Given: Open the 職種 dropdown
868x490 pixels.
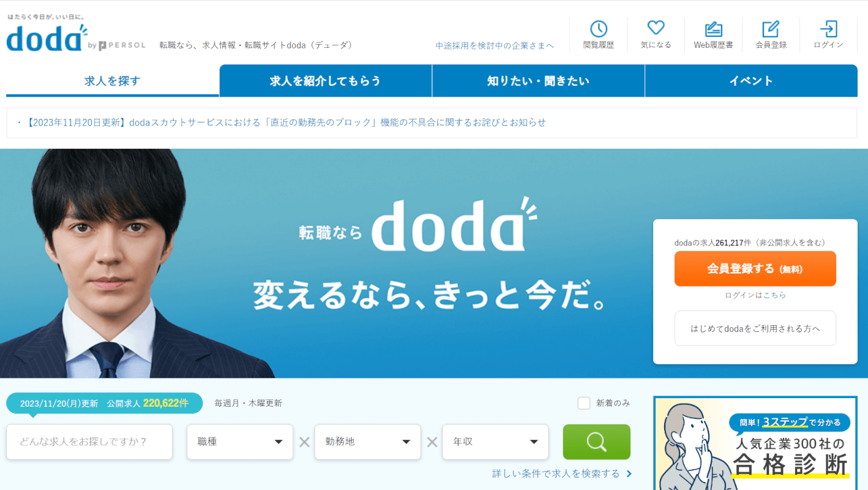Looking at the screenshot, I should tap(240, 442).
